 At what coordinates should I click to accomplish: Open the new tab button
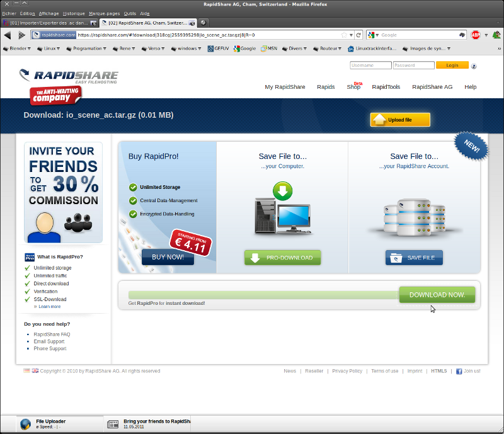pos(203,23)
